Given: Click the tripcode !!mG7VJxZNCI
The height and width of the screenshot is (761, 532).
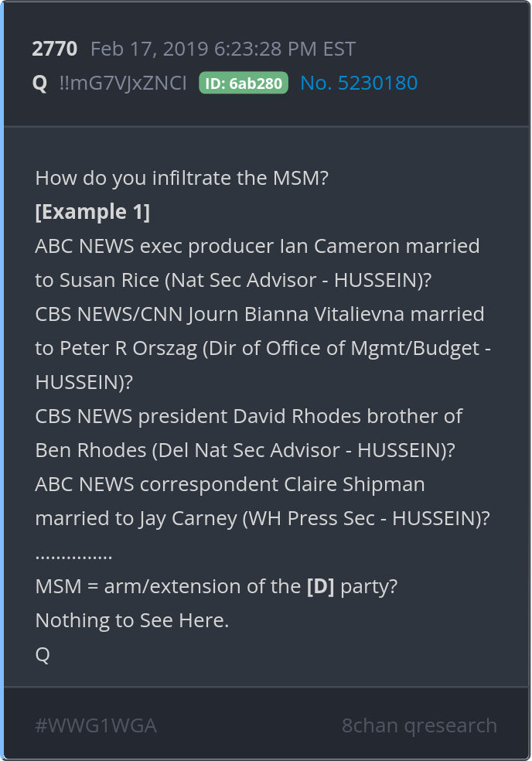Looking at the screenshot, I should coord(123,83).
